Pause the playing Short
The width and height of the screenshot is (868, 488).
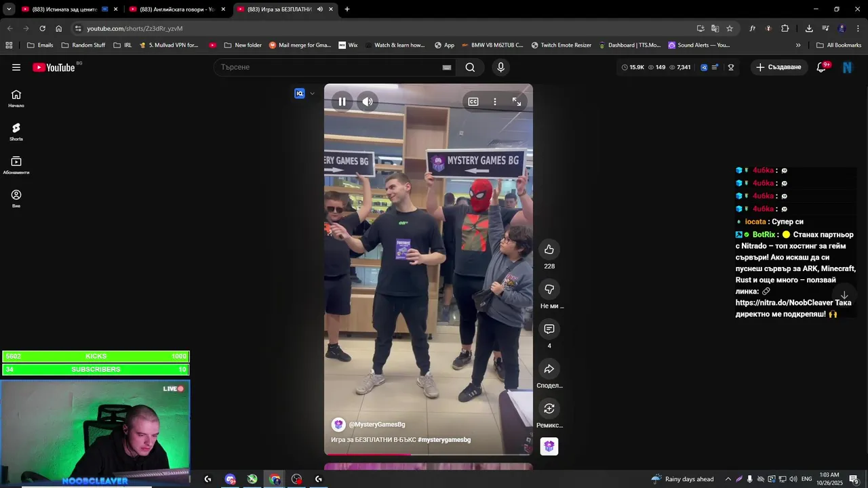click(342, 102)
